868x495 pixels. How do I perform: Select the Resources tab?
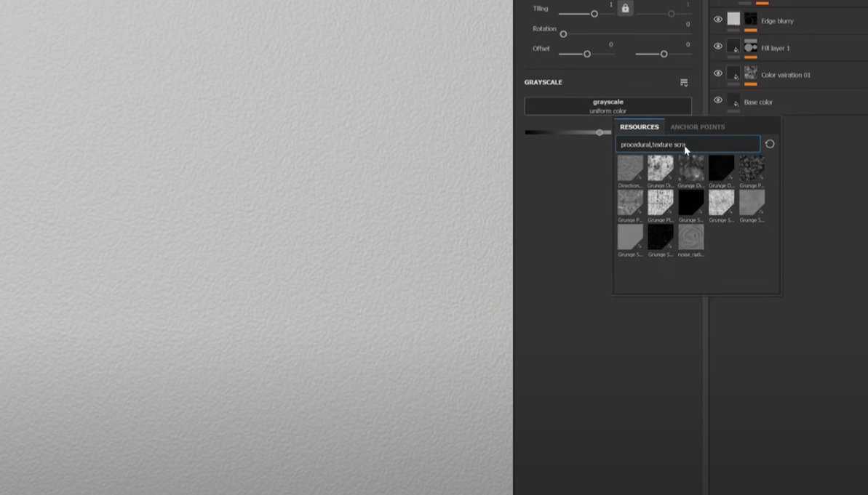click(x=639, y=127)
